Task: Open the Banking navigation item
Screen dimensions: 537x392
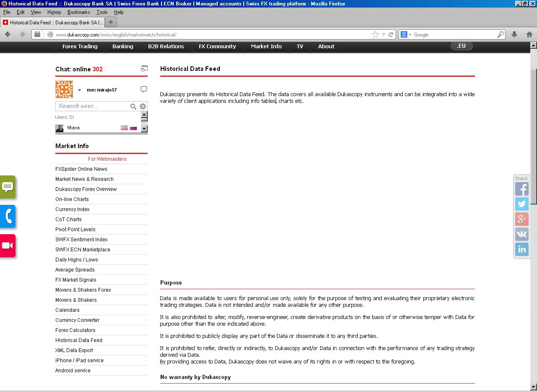Action: [x=123, y=47]
